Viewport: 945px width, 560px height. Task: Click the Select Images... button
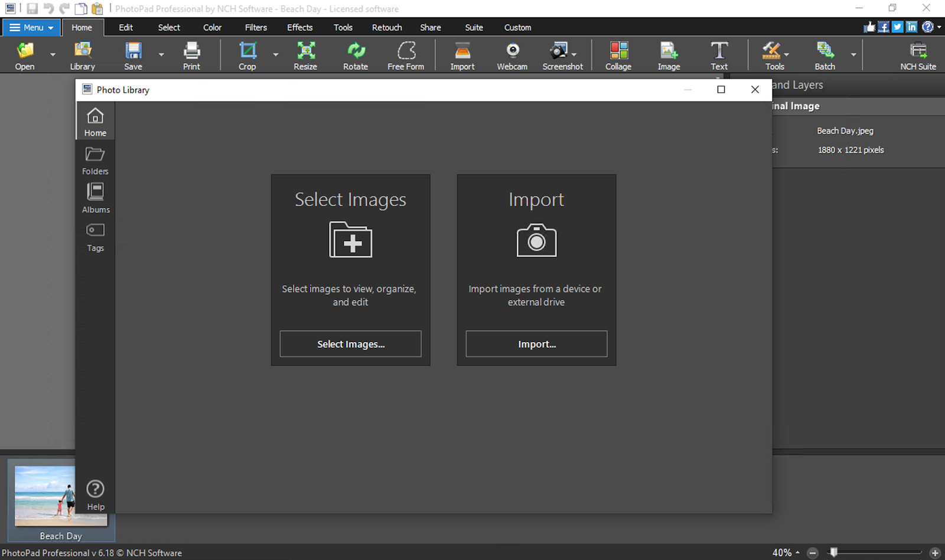[351, 344]
